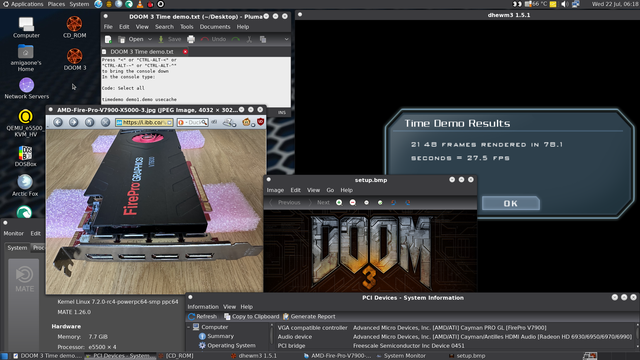Click Refresh in System Information toolbar

[203, 316]
